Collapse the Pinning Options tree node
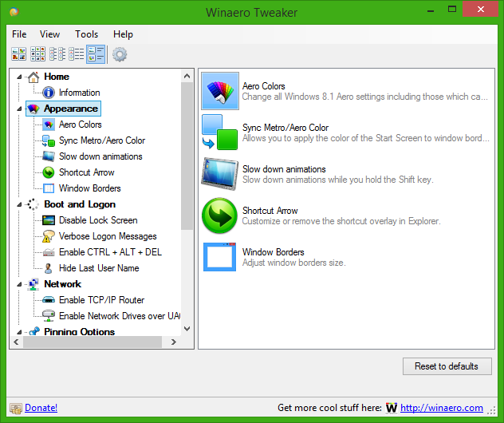 19,332
